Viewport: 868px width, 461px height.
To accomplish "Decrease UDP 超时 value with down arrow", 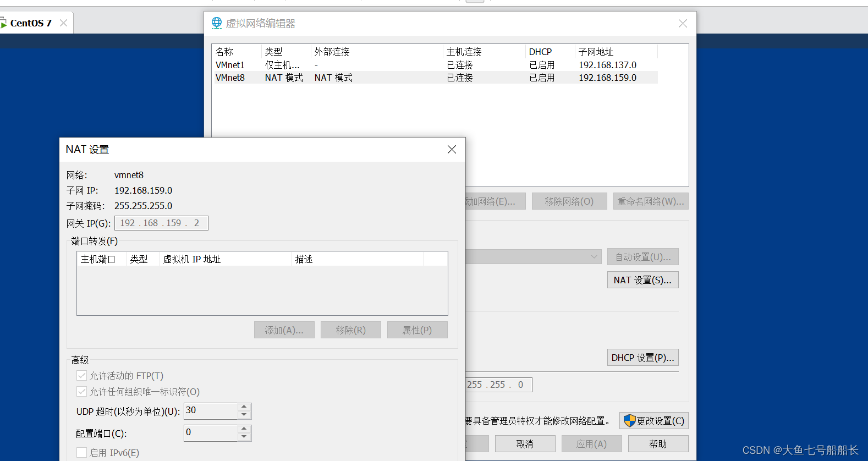I will pos(244,415).
